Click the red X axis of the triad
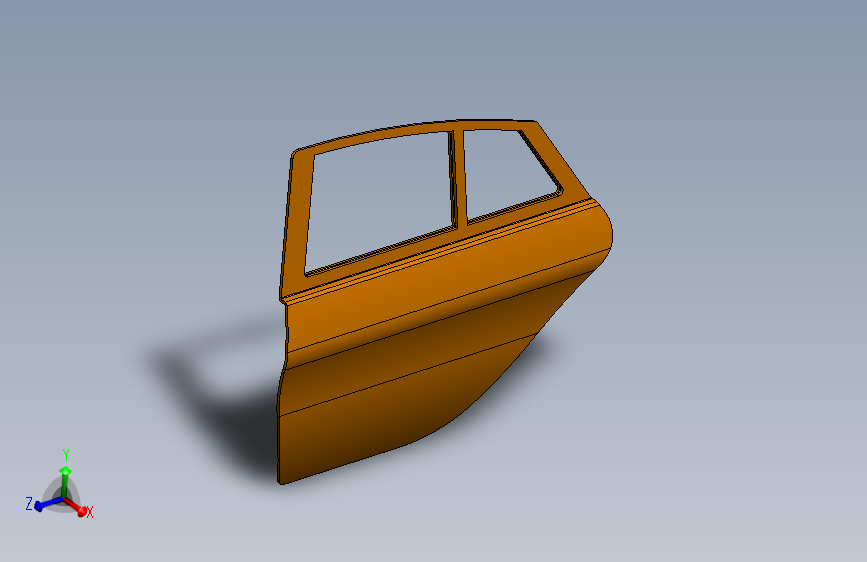Image resolution: width=867 pixels, height=562 pixels. (75, 507)
